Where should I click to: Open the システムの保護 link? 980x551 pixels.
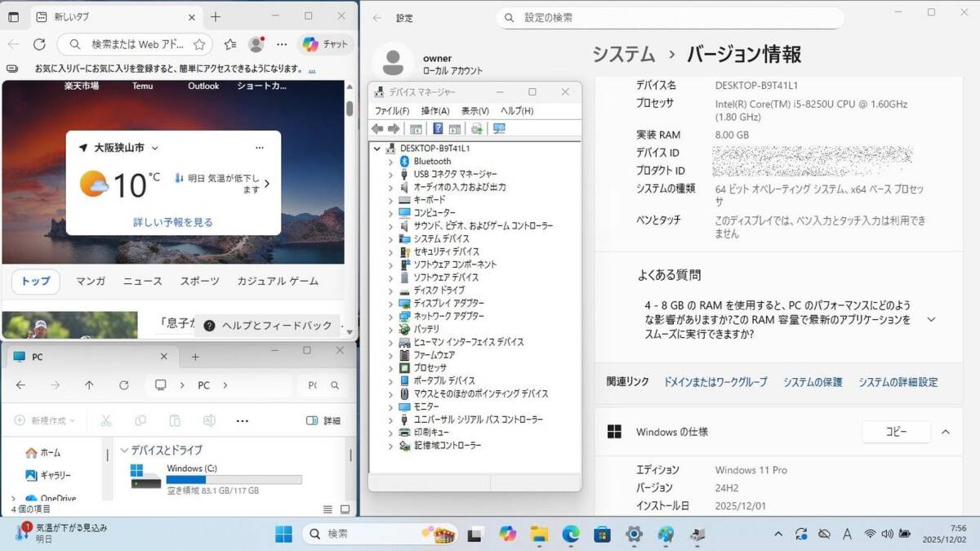coord(812,382)
